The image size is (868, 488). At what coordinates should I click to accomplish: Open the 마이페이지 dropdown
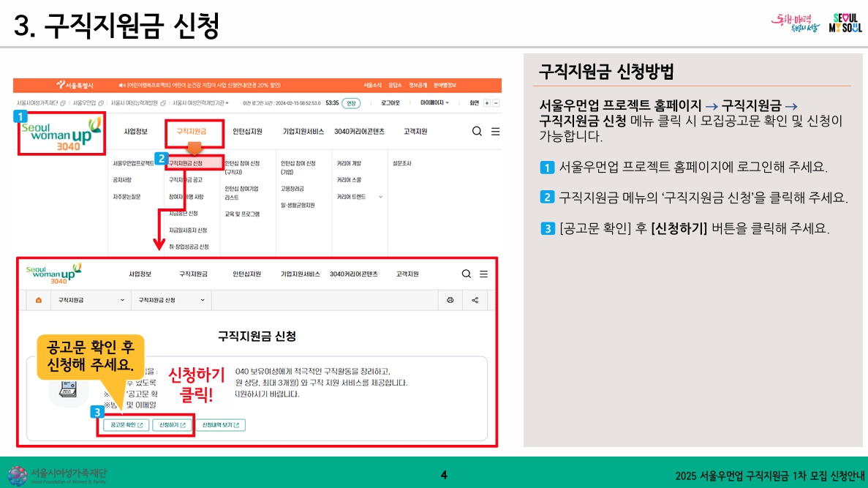pos(434,103)
